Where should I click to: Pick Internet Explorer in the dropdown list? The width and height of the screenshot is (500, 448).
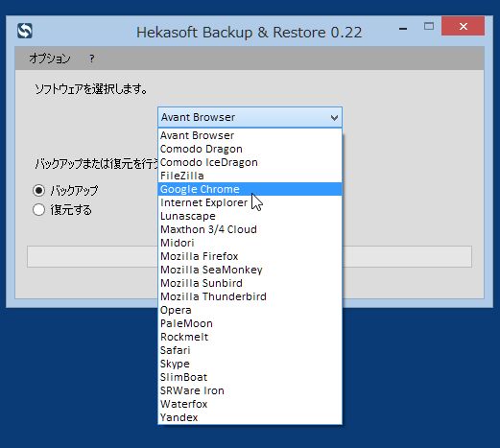(250, 202)
